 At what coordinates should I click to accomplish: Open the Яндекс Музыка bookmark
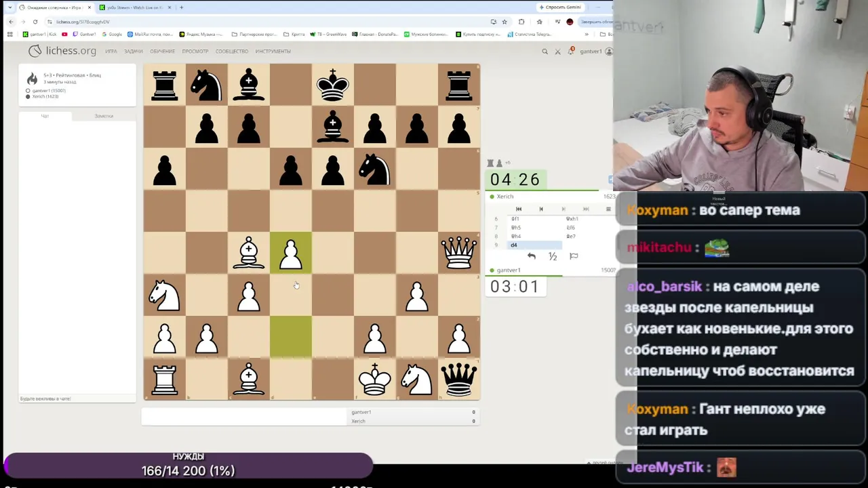[201, 35]
